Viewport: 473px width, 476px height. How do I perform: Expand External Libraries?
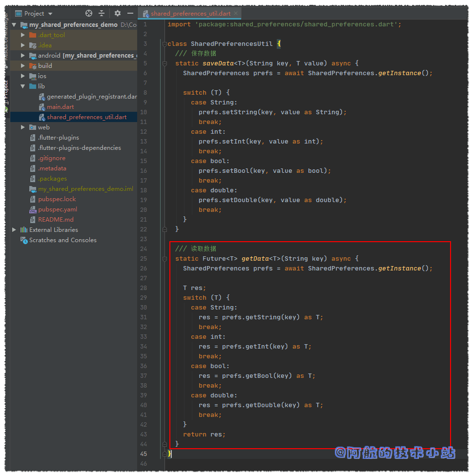(14, 229)
